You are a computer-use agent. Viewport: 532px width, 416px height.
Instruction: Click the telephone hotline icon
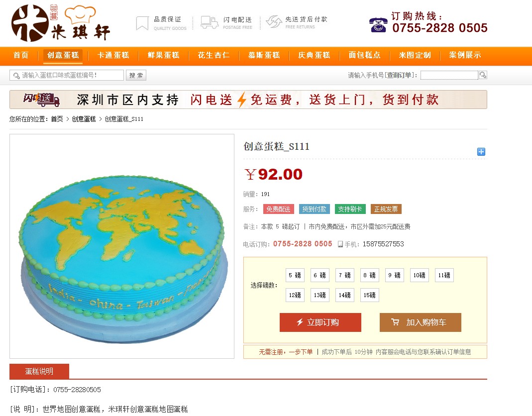tap(378, 25)
